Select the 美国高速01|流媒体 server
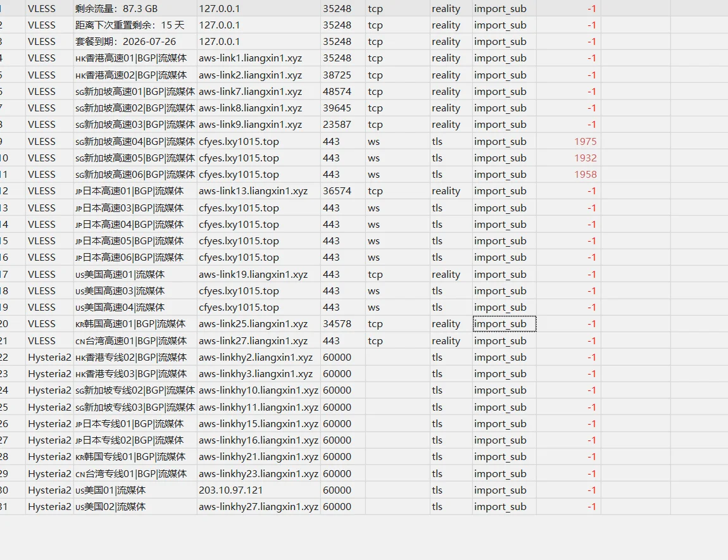 (120, 275)
